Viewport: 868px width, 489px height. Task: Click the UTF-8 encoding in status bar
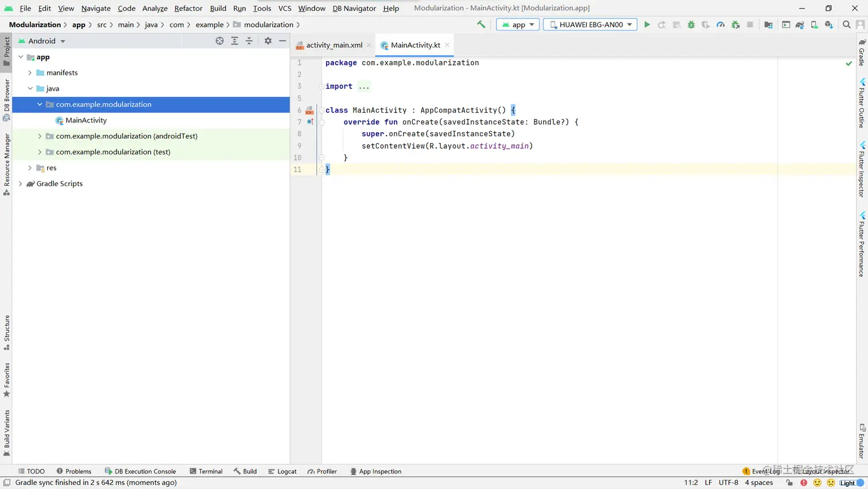728,483
